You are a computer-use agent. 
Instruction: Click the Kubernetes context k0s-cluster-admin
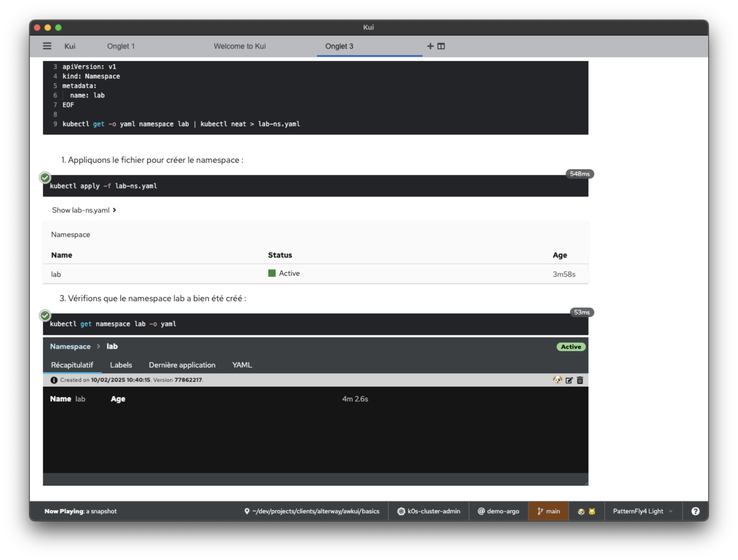pos(429,511)
